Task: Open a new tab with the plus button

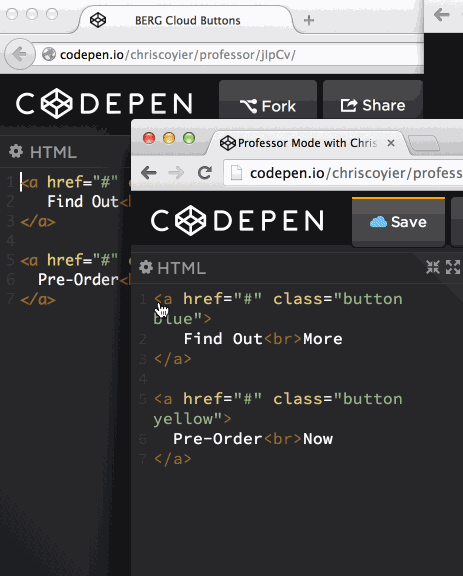Action: coord(309,20)
